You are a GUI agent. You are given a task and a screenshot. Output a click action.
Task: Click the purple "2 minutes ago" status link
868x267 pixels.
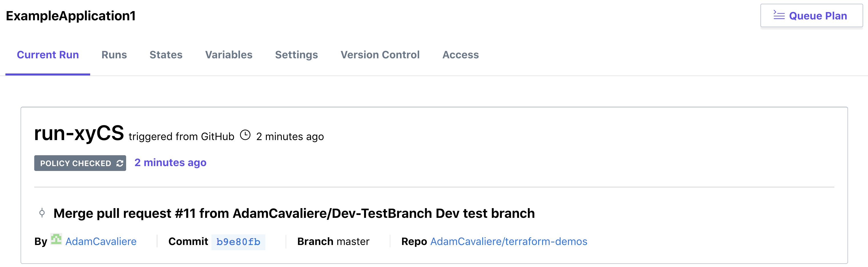pyautogui.click(x=170, y=163)
